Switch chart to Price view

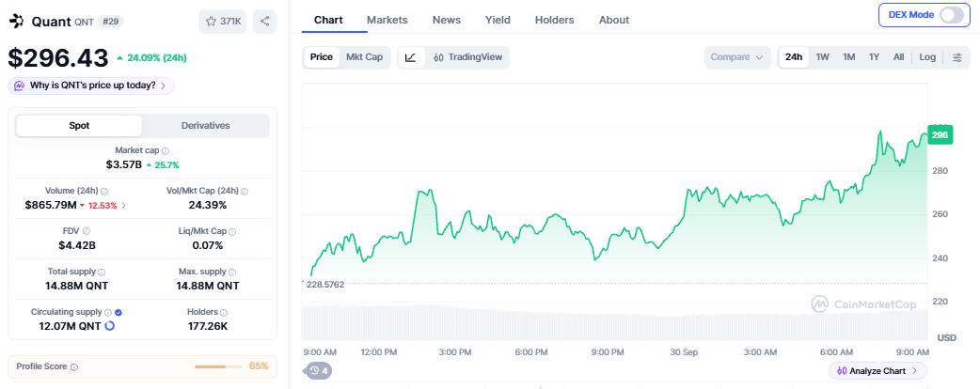click(x=322, y=57)
